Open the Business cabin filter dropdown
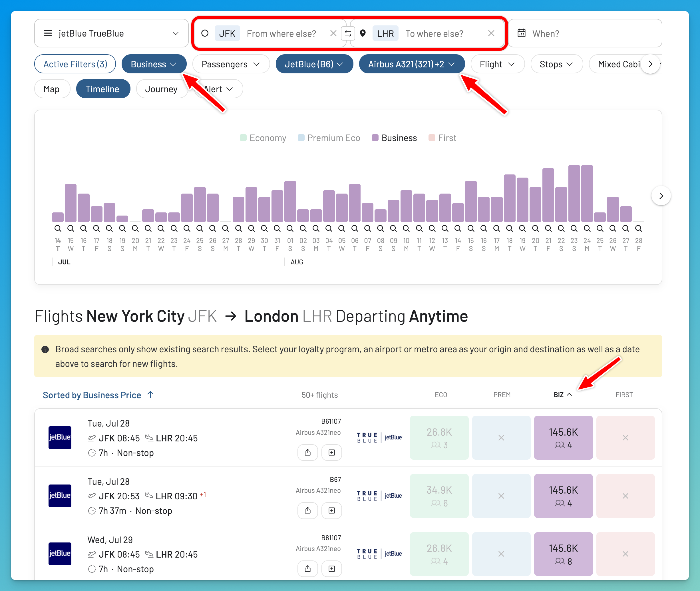 [154, 64]
